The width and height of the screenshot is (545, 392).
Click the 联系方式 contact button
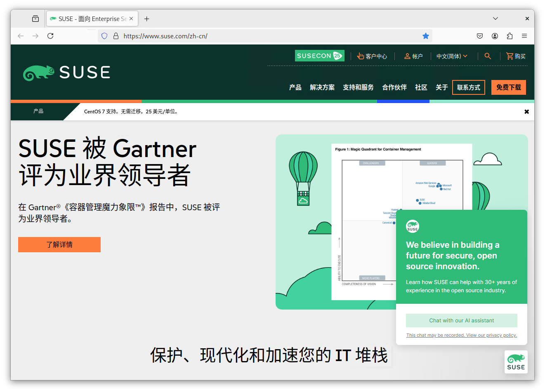(469, 87)
